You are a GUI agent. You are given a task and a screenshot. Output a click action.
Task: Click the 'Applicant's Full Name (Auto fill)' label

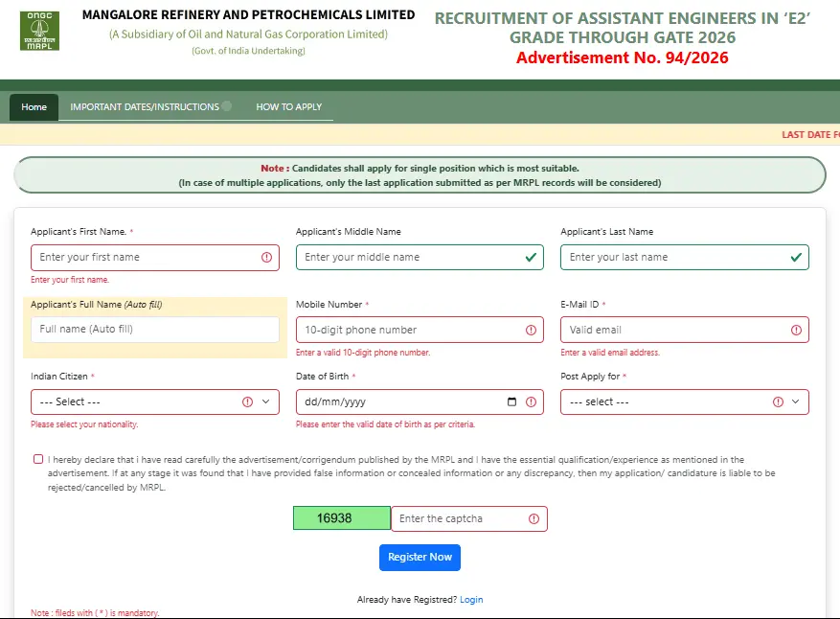[97, 305]
